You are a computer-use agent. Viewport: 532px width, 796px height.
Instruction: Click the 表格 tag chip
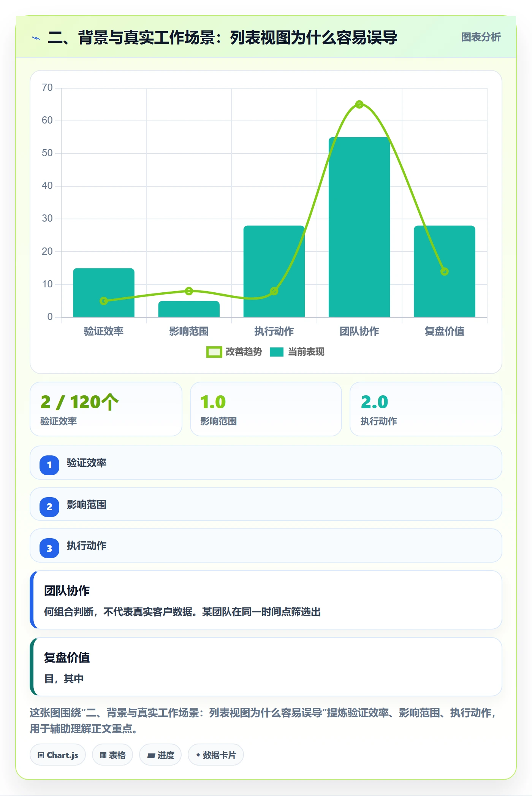click(x=112, y=755)
